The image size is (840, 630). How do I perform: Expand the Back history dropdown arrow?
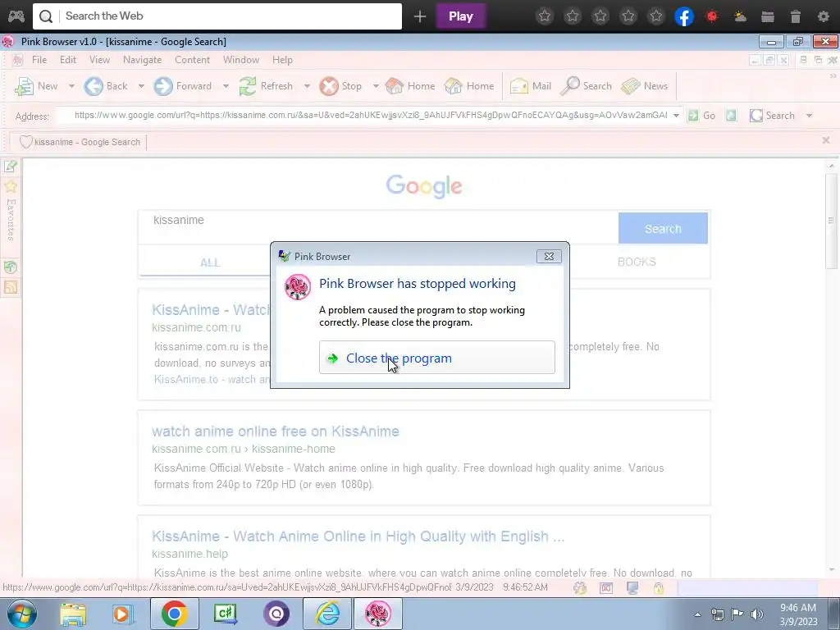click(141, 85)
